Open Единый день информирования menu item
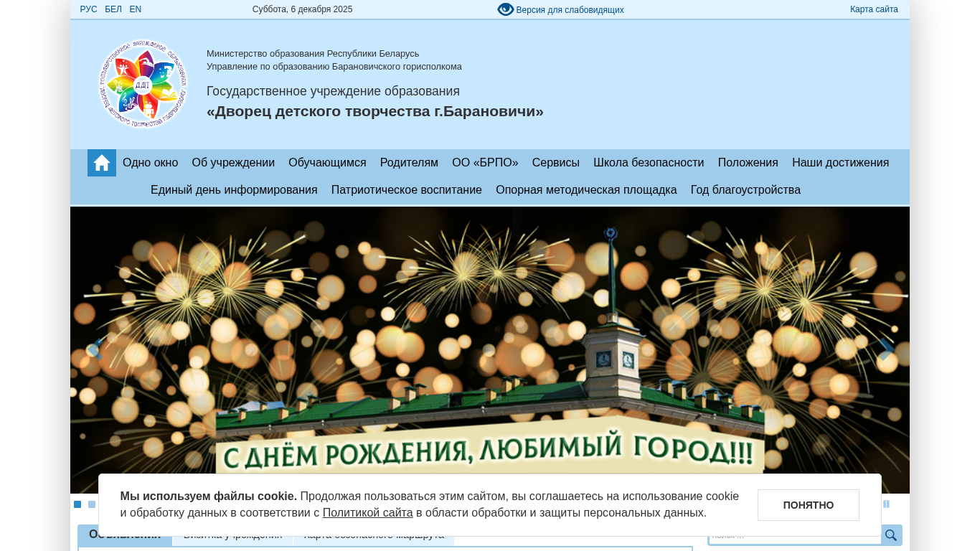 234,190
